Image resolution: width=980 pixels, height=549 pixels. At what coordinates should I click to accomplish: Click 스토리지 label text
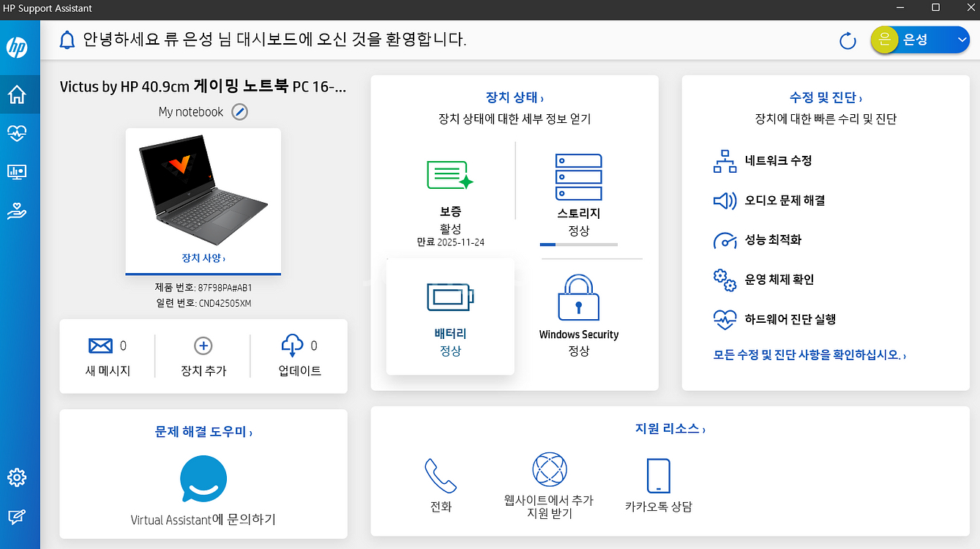578,214
